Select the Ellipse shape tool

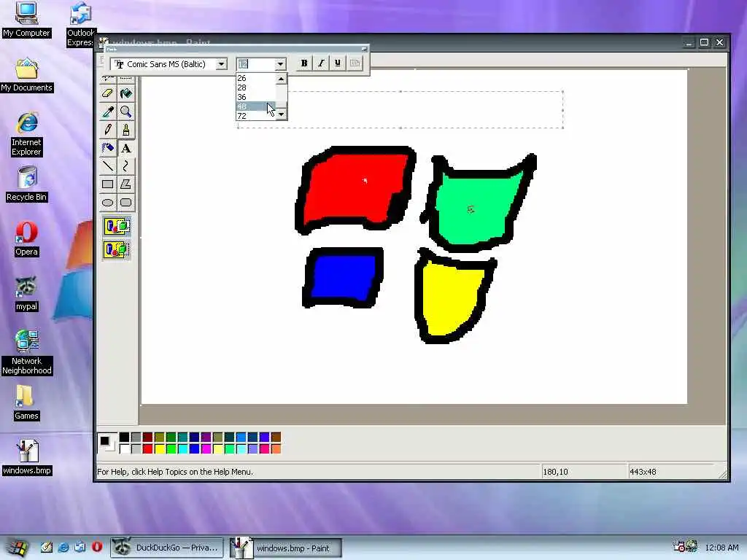108,203
